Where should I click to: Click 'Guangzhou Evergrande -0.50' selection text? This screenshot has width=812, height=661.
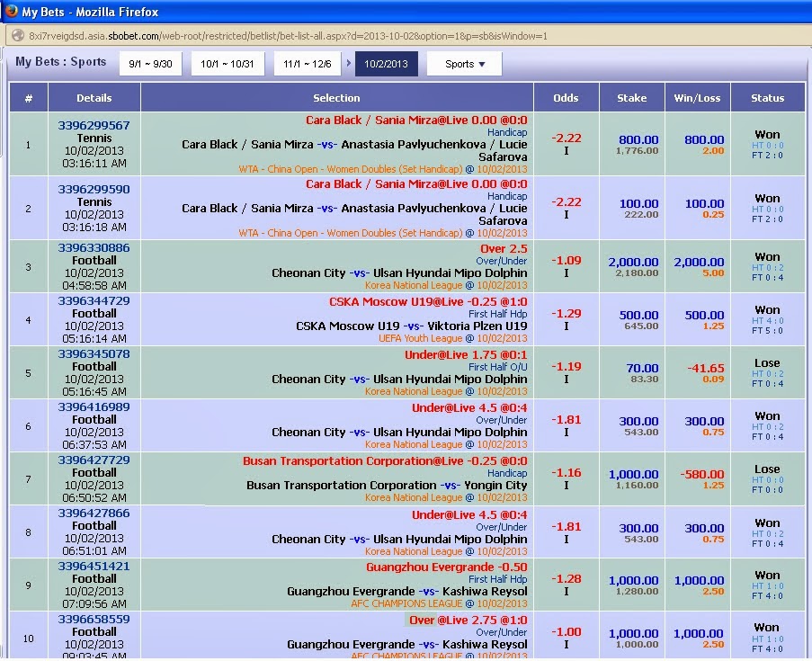tap(447, 567)
